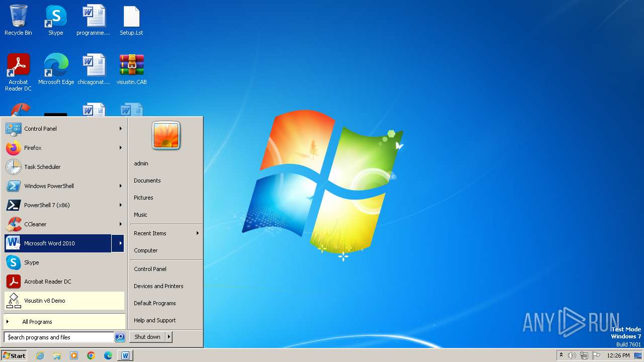
Task: Click Show desktop button at taskbar end
Action: 638,355
